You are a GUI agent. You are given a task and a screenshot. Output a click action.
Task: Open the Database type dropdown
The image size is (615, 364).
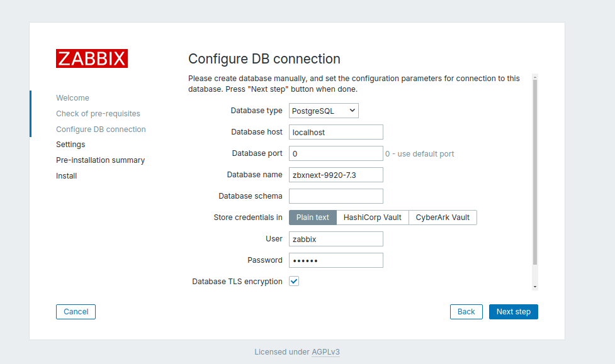click(324, 111)
